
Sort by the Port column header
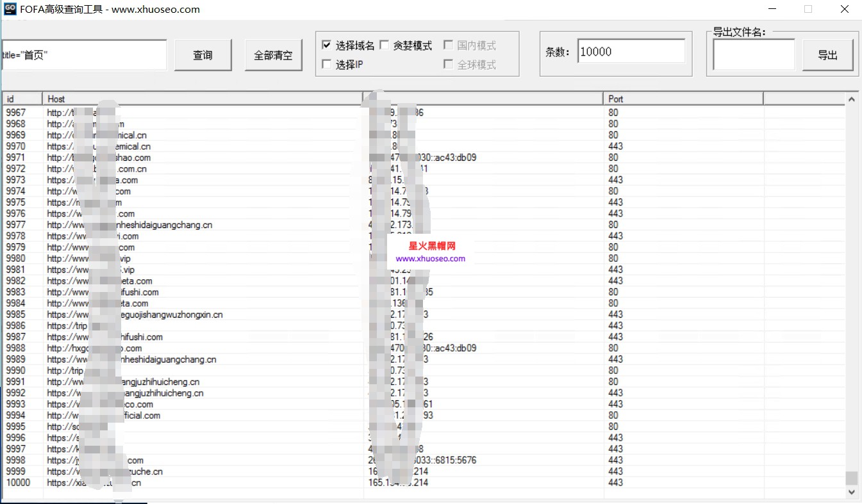(x=684, y=99)
